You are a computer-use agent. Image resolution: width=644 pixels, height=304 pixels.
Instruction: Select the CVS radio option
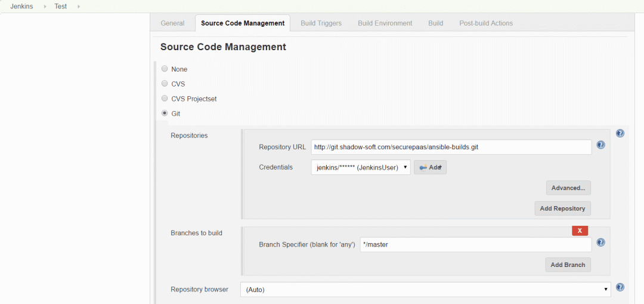pyautogui.click(x=165, y=84)
